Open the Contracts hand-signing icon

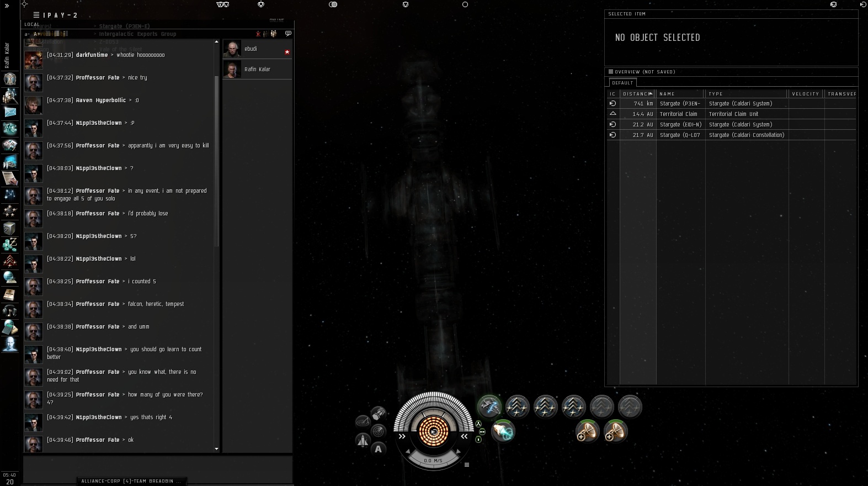pos(10,178)
